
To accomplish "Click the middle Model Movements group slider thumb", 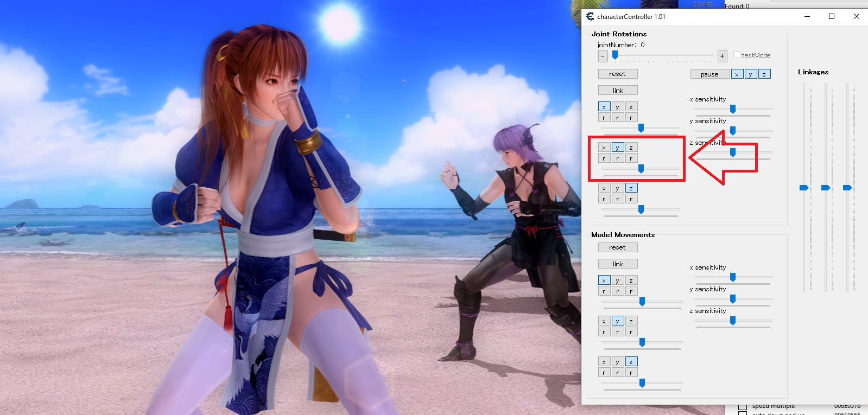I will click(642, 342).
